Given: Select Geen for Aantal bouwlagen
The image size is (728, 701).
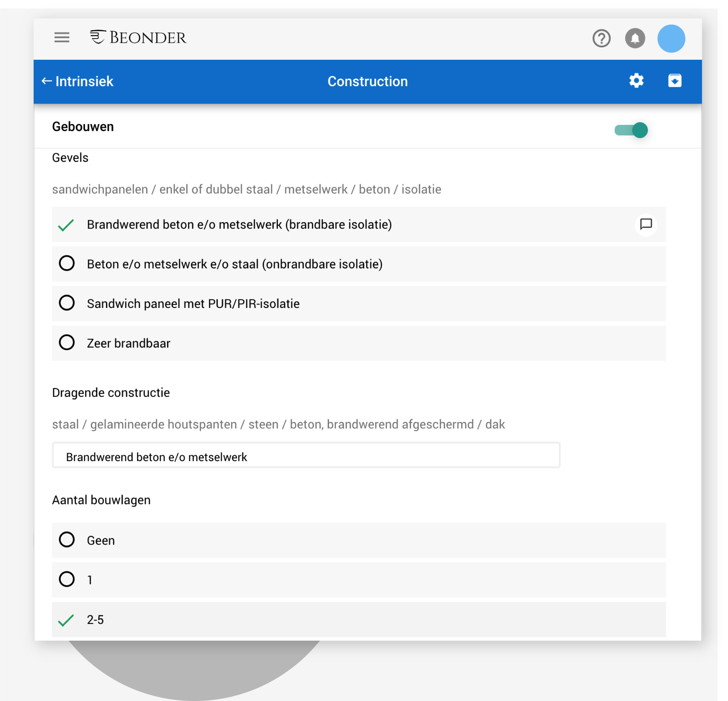Looking at the screenshot, I should [x=67, y=540].
